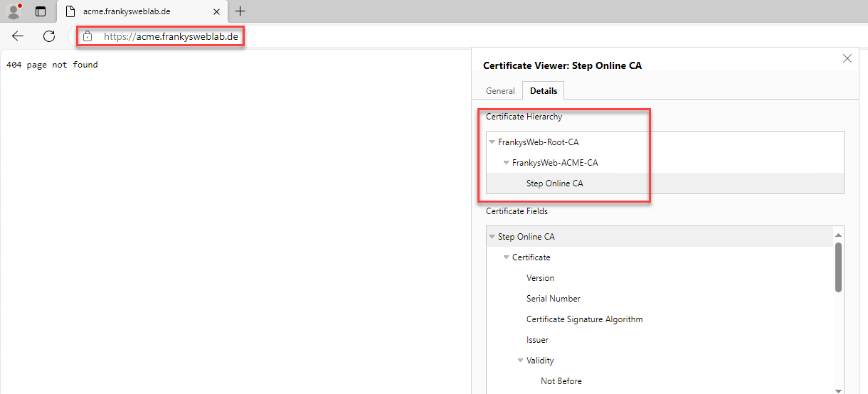This screenshot has width=868, height=394.
Task: Select Certificate Signature Algorithm field
Action: pyautogui.click(x=584, y=319)
